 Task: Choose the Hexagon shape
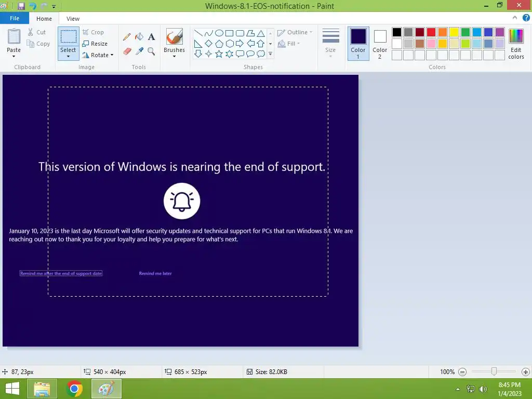[229, 44]
